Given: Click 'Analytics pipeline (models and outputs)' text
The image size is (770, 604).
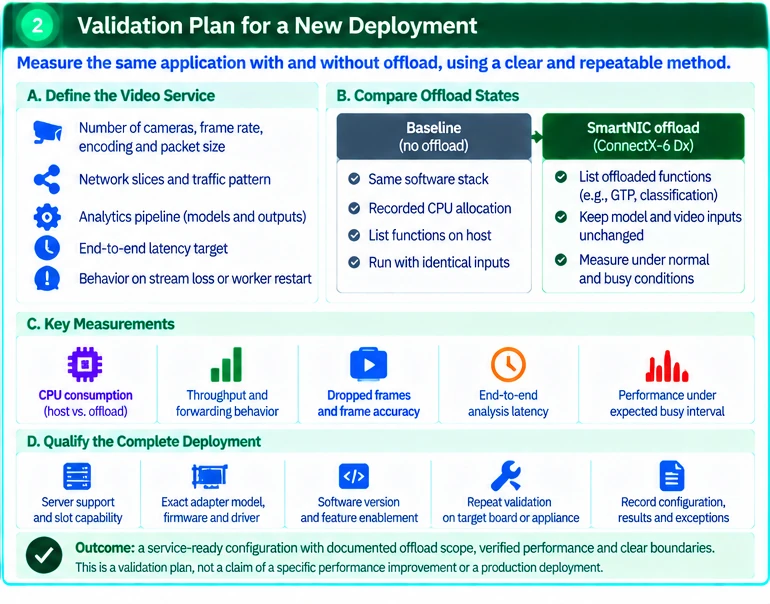Looking at the screenshot, I should [x=192, y=217].
